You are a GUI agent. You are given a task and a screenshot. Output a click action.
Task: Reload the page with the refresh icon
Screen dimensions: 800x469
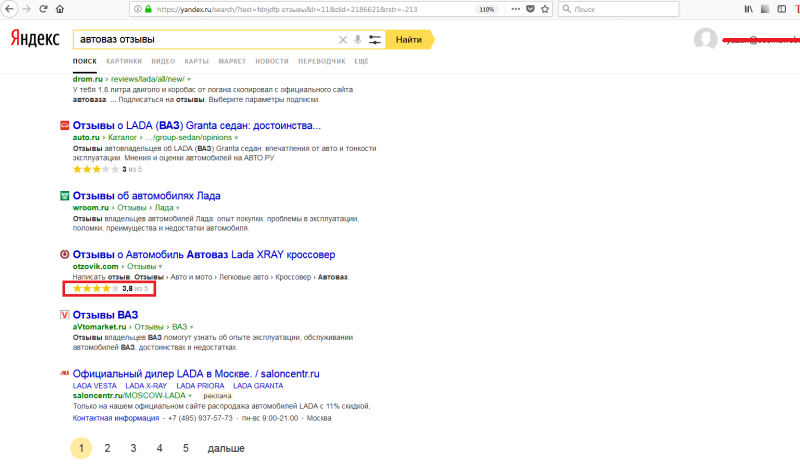[43, 9]
